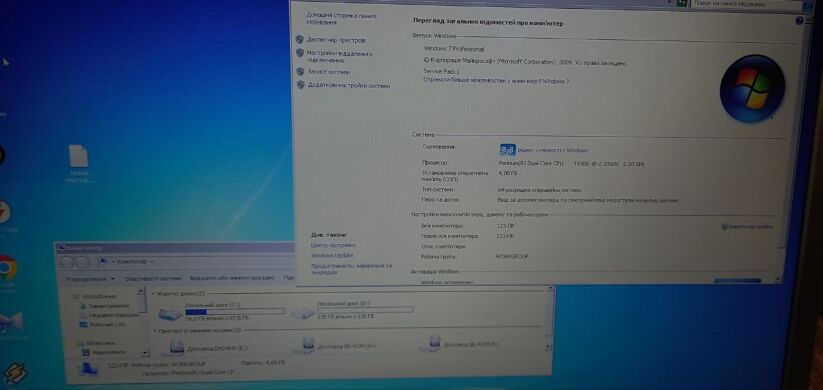
Task: Select the red round desktop icon above Chrome
Action: coord(4,212)
